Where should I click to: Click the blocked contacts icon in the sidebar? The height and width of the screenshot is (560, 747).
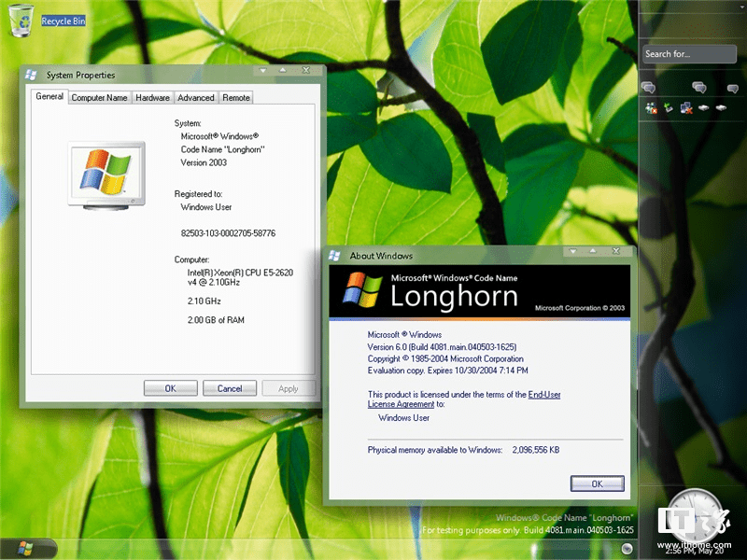pos(650,107)
